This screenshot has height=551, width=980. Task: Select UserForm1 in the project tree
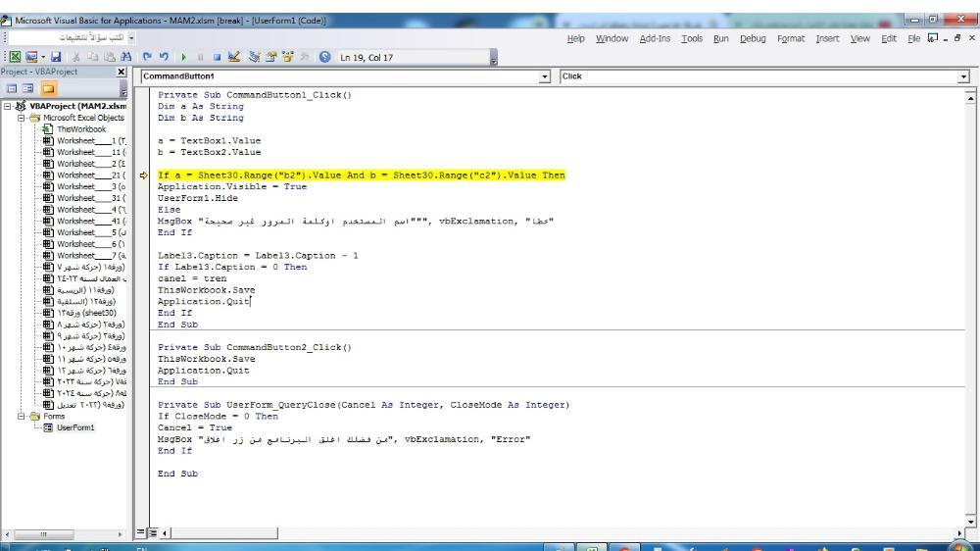coord(75,427)
